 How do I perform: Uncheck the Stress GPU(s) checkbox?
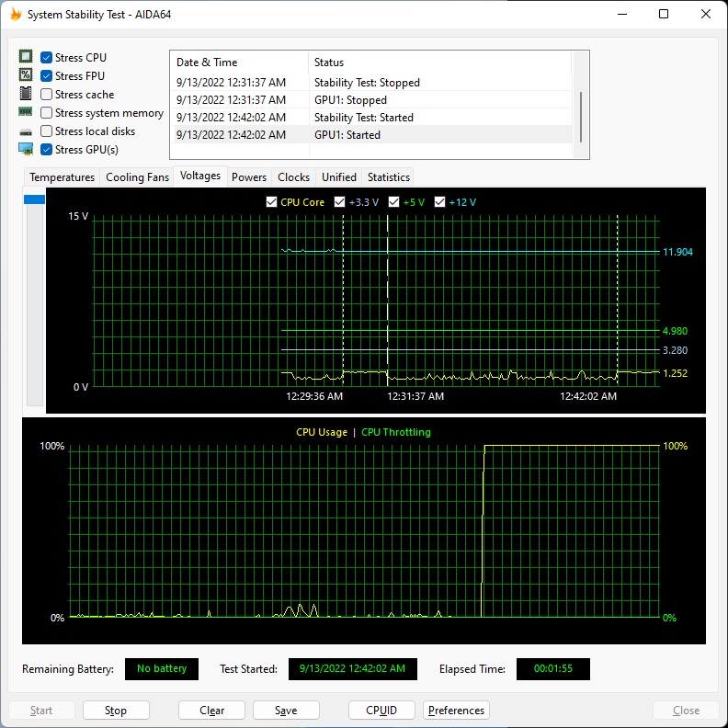point(46,150)
